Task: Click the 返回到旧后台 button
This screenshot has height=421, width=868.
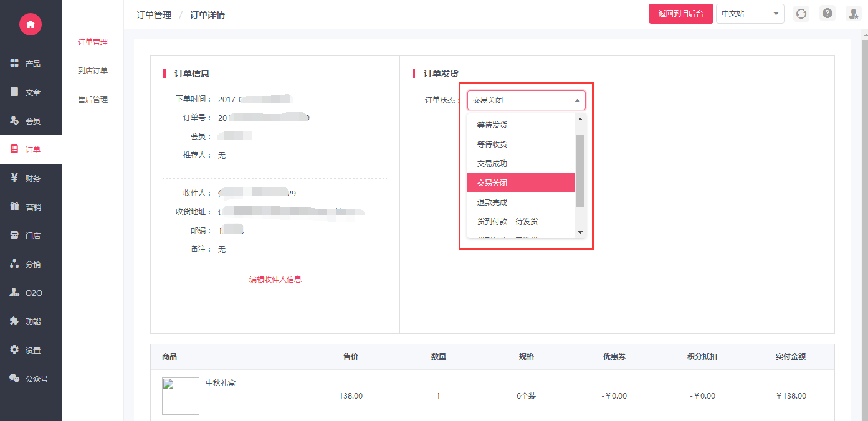Action: click(680, 14)
